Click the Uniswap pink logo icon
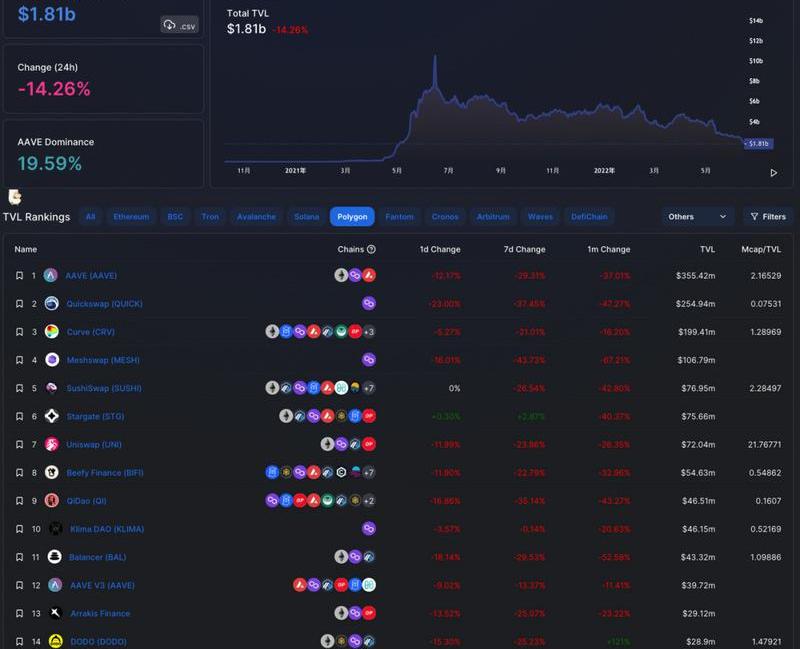This screenshot has width=800, height=649. (x=51, y=444)
